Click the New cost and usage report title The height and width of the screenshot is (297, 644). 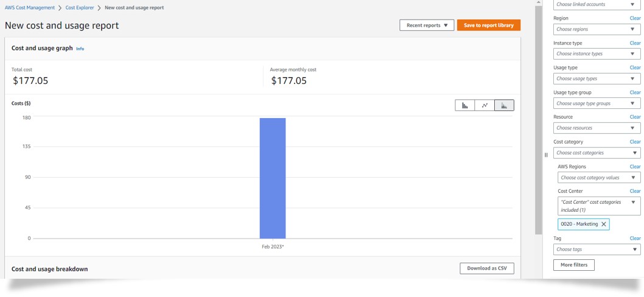coord(61,26)
